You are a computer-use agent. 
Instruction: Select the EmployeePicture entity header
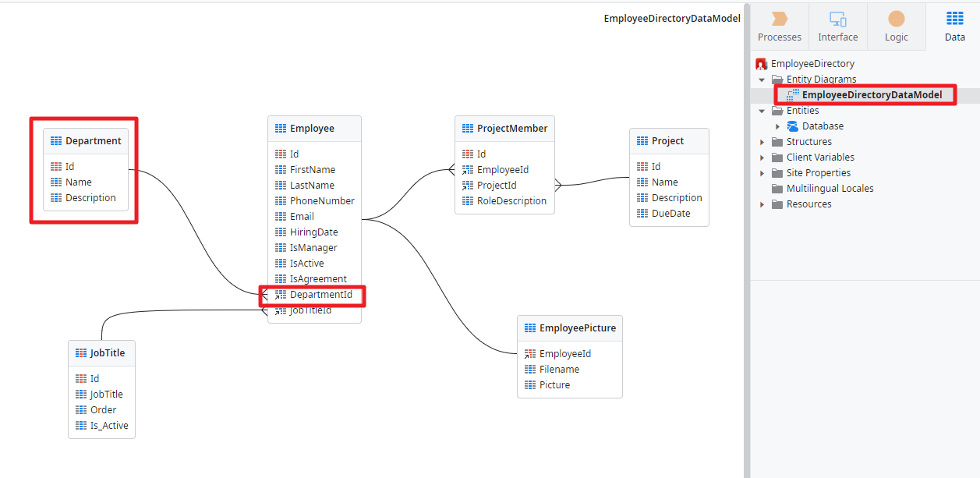click(570, 328)
